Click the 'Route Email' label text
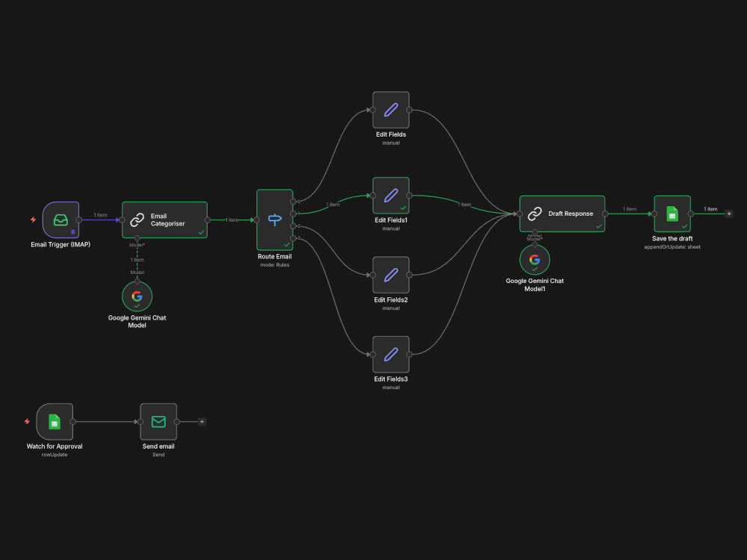Viewport: 747px width, 560px height. (275, 257)
